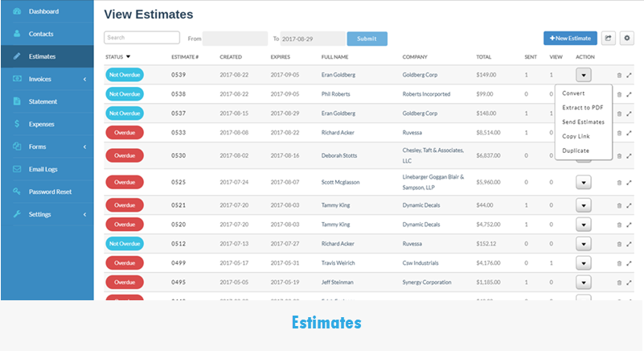Screen dimensions: 644x351
Task: Click the Forms copy icon
Action: [17, 147]
